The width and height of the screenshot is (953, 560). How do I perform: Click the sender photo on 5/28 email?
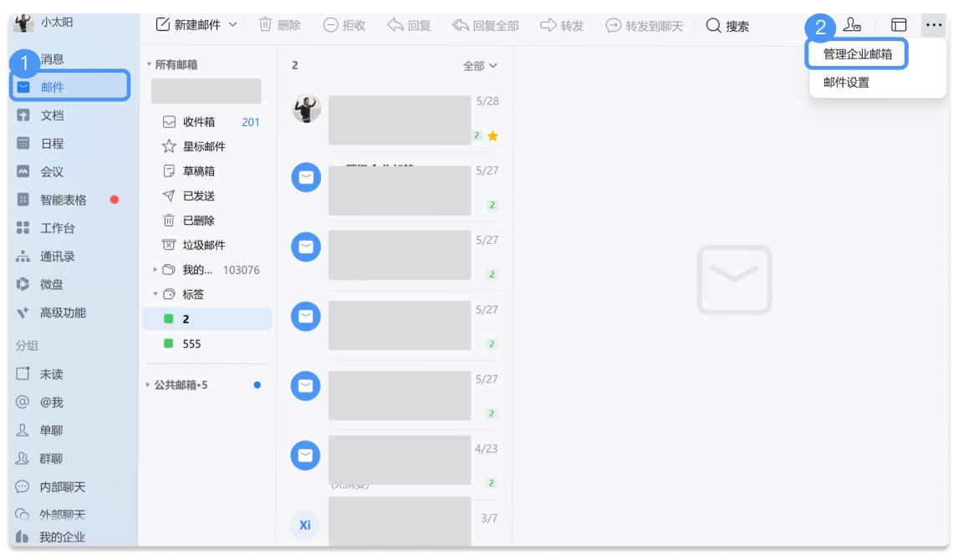[x=306, y=109]
